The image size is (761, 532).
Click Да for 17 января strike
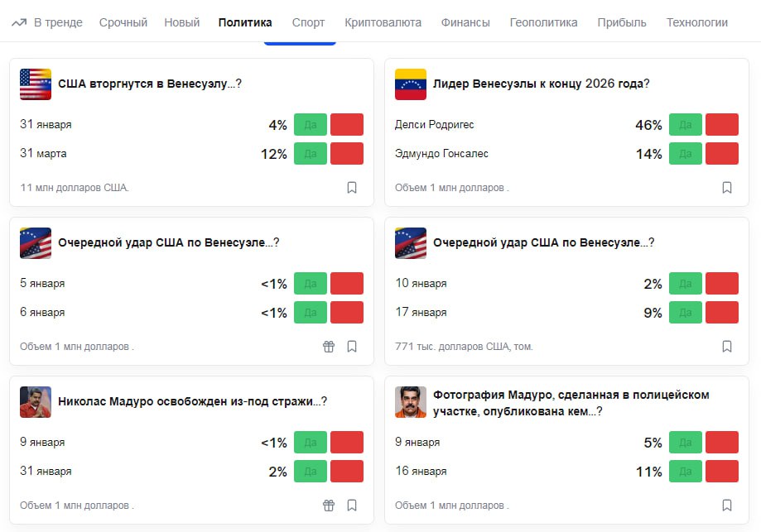686,313
